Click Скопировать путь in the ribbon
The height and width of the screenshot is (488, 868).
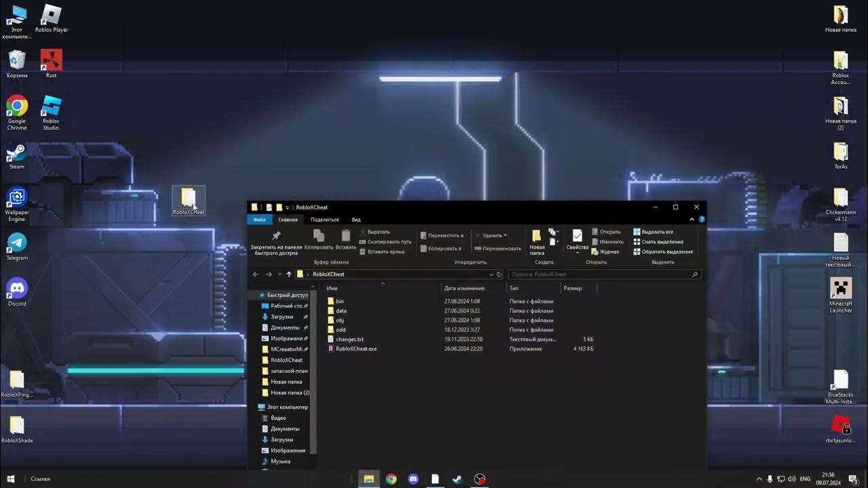click(385, 242)
